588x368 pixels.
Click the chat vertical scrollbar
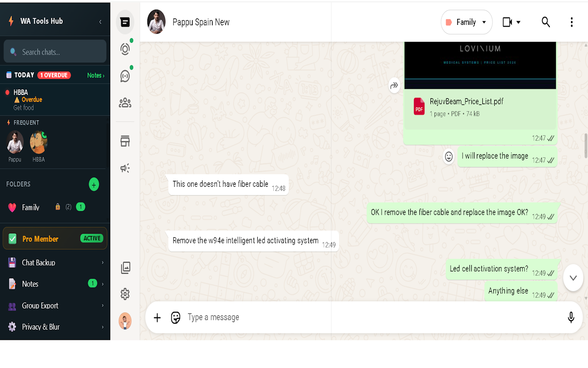pos(586,145)
